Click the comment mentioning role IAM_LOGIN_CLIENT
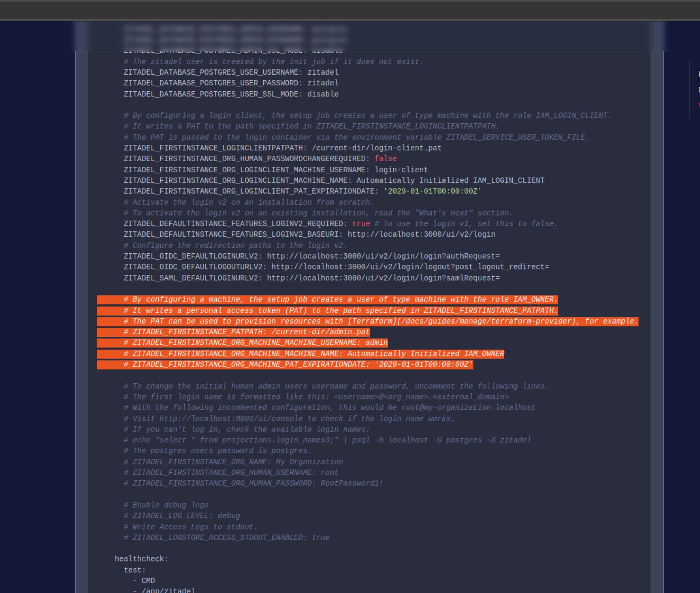 [367, 116]
